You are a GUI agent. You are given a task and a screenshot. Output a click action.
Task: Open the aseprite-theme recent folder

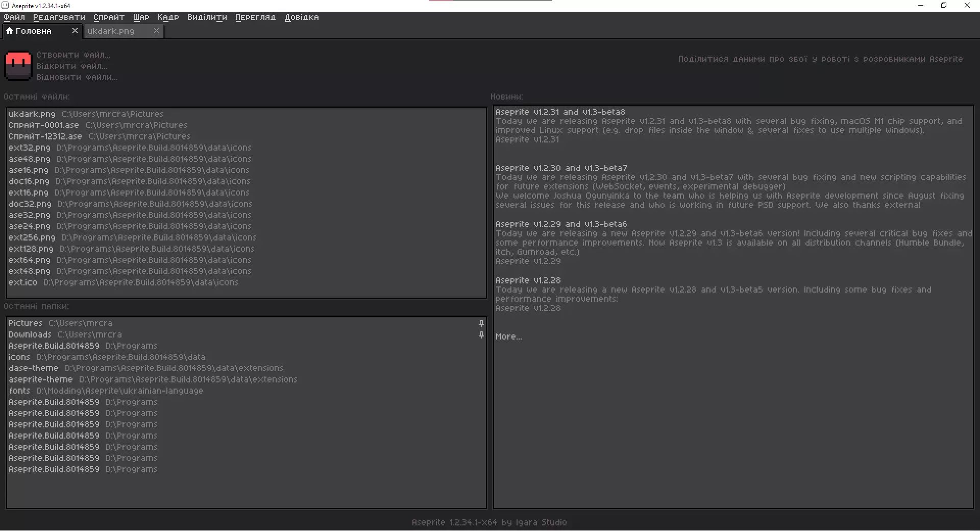247,380
